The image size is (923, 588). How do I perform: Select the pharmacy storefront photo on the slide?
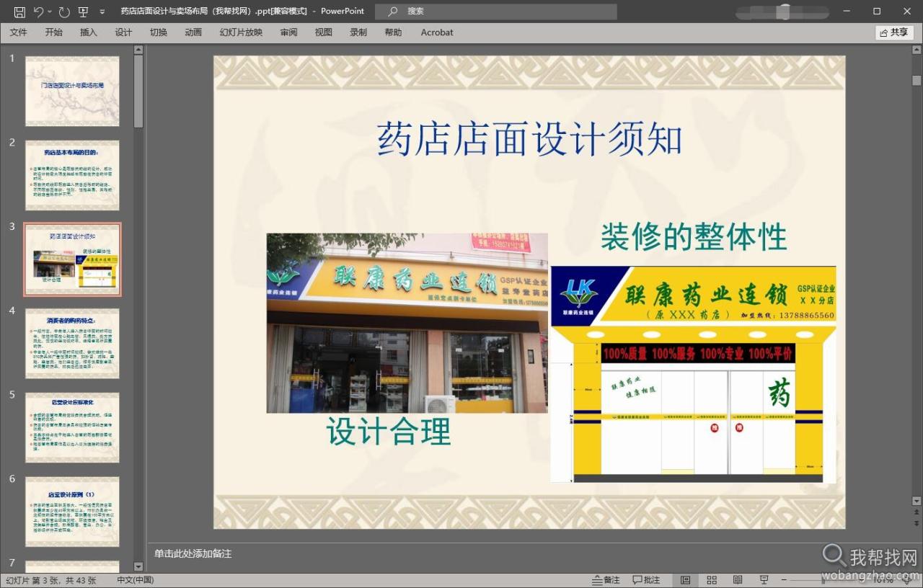tap(407, 323)
